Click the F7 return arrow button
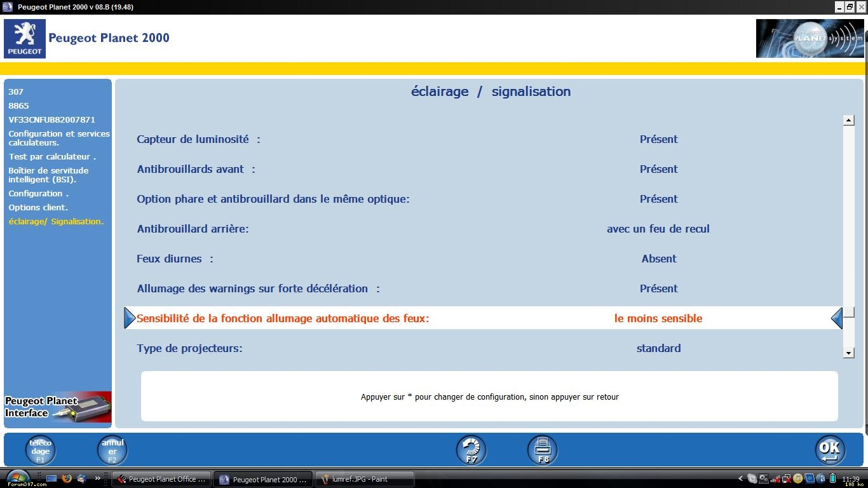The width and height of the screenshot is (868, 488). coord(471,450)
